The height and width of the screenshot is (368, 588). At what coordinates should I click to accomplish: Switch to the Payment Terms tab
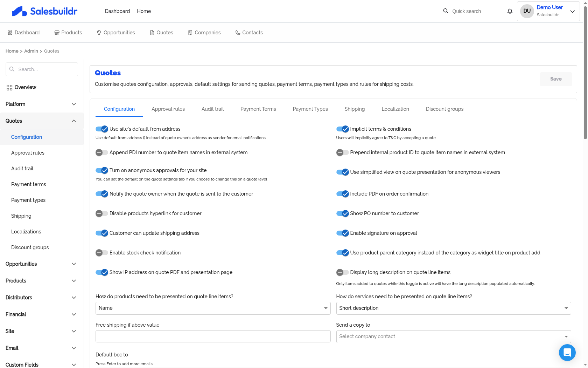[x=258, y=109]
